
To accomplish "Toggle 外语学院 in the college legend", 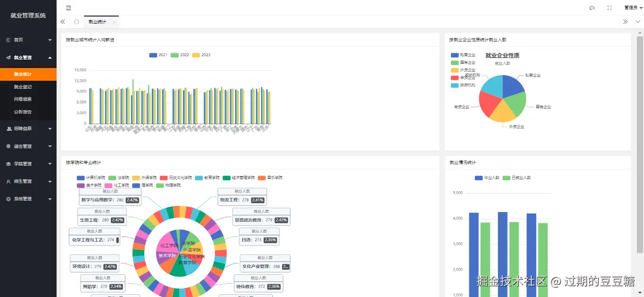I will pos(145,178).
